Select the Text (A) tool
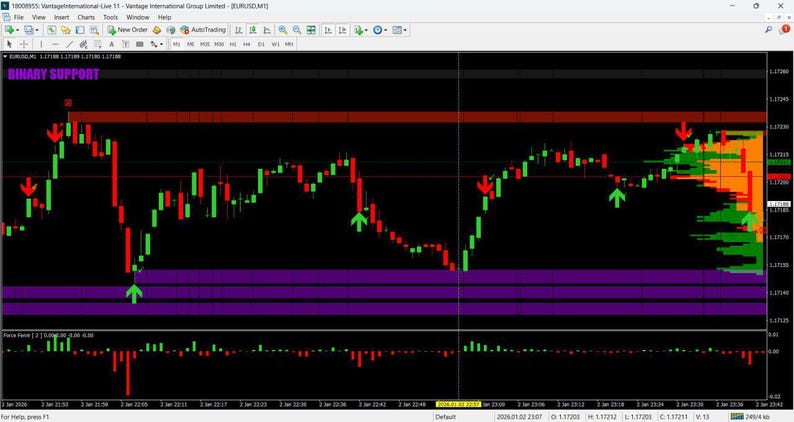794x422 pixels. click(111, 44)
